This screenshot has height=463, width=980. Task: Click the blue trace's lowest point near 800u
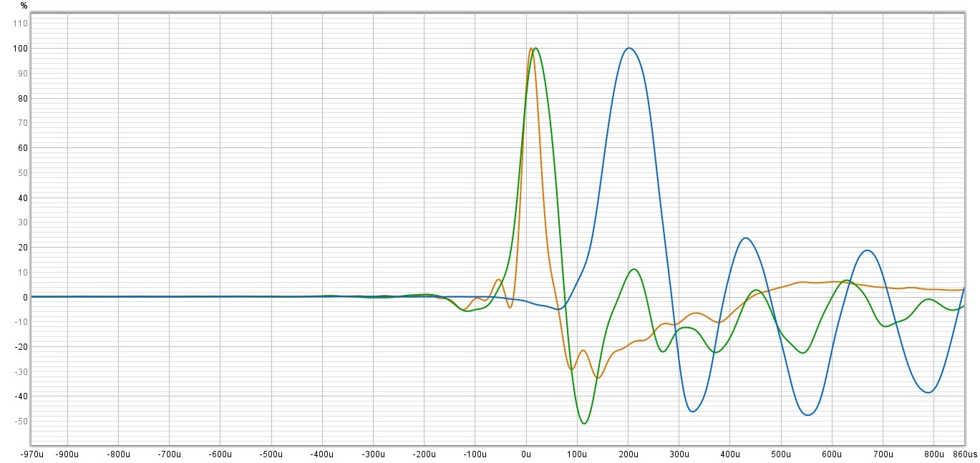pyautogui.click(x=928, y=393)
